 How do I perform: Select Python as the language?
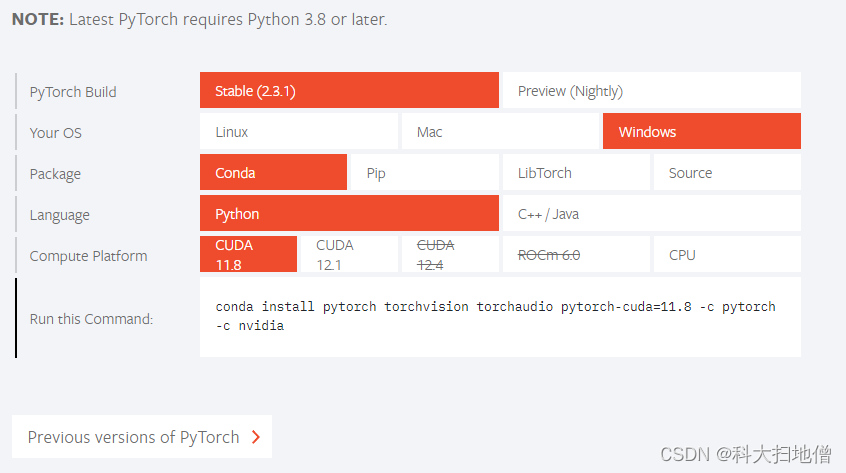tap(349, 213)
